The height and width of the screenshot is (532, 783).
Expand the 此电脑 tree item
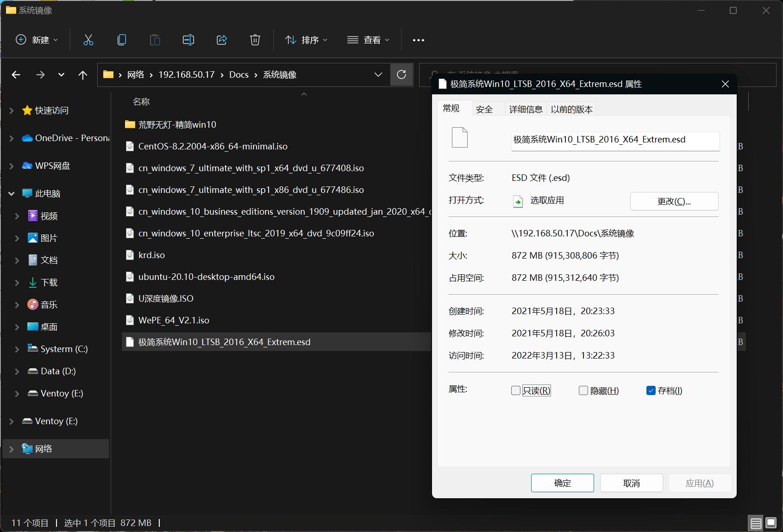coord(11,193)
